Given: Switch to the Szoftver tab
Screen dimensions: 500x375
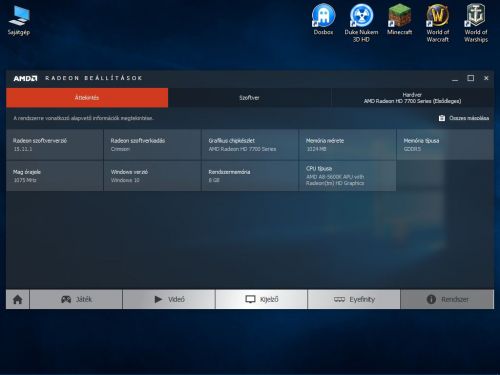Looking at the screenshot, I should (249, 98).
